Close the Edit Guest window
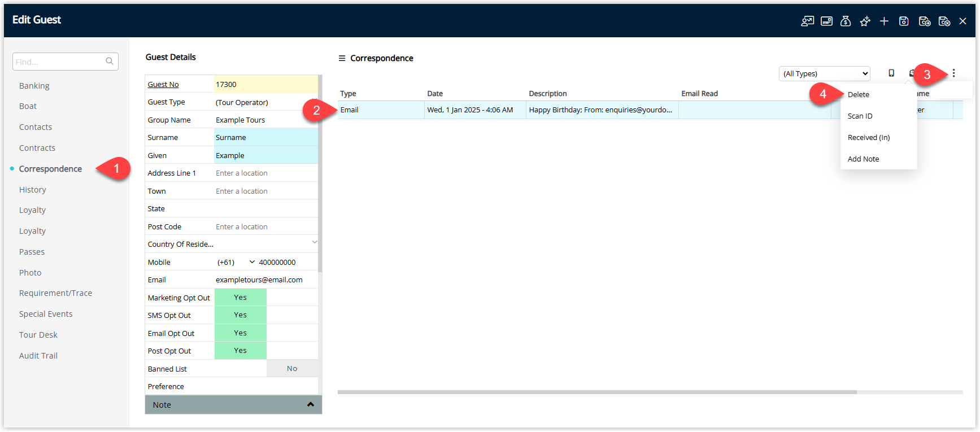 tap(963, 21)
